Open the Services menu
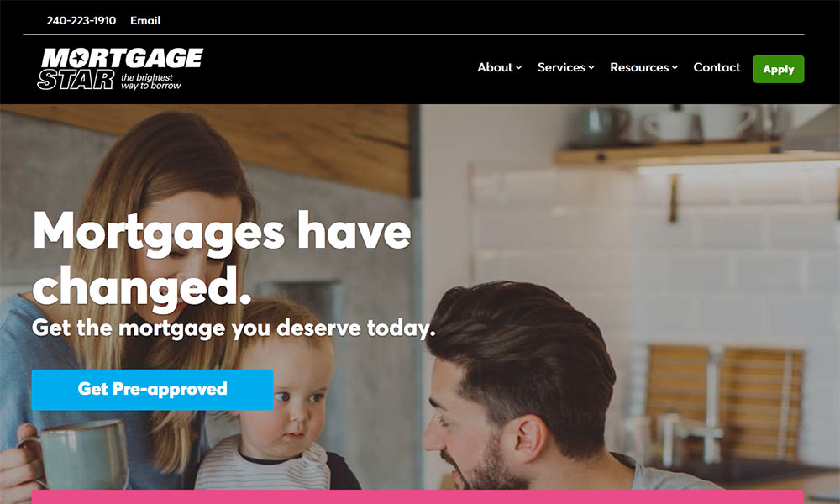Image resolution: width=840 pixels, height=504 pixels. (565, 67)
